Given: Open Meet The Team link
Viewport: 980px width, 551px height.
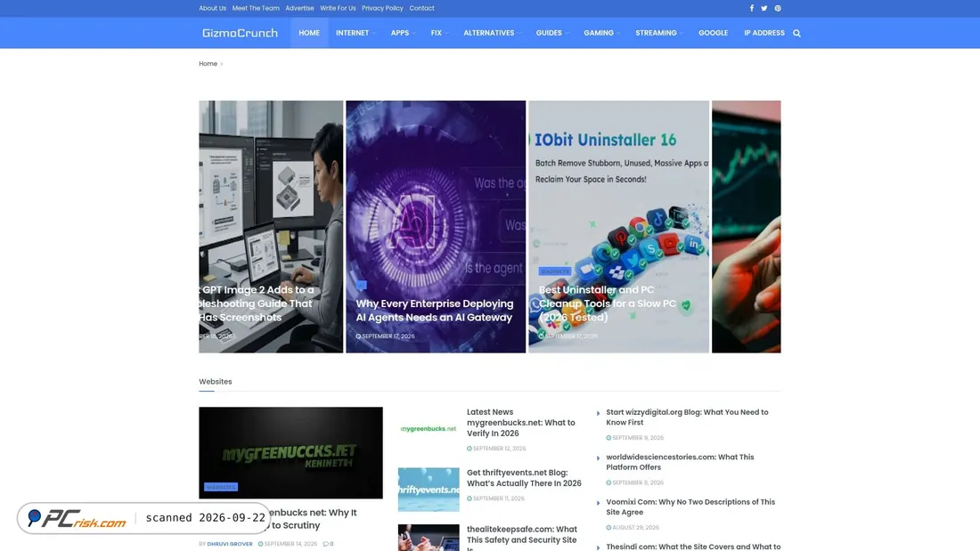Looking at the screenshot, I should pos(256,8).
